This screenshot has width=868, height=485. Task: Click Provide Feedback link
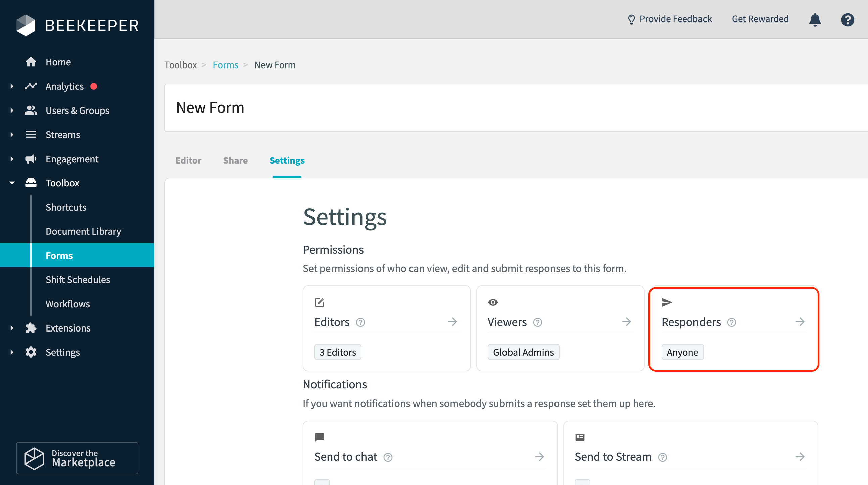(x=670, y=19)
